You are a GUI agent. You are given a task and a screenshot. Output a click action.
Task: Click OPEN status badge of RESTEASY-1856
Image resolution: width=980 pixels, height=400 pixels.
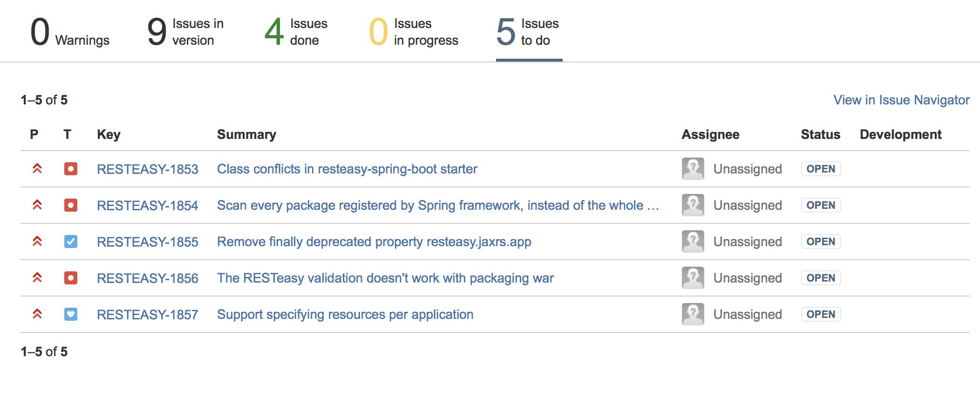click(821, 278)
